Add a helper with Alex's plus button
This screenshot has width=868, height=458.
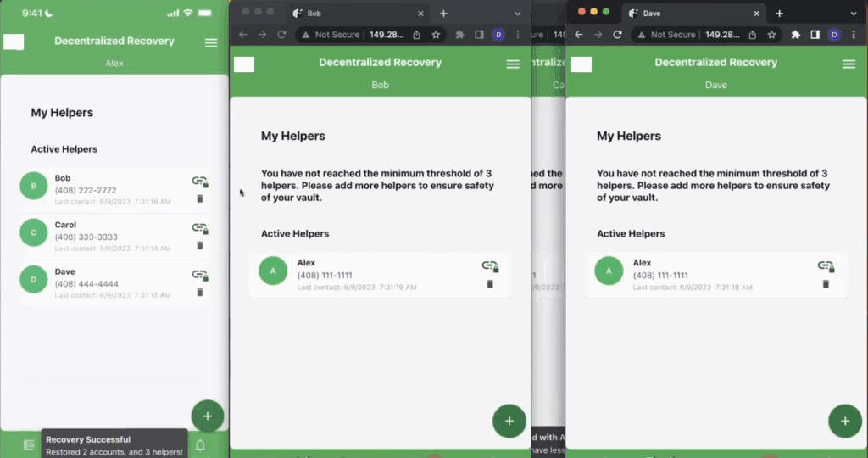(207, 416)
